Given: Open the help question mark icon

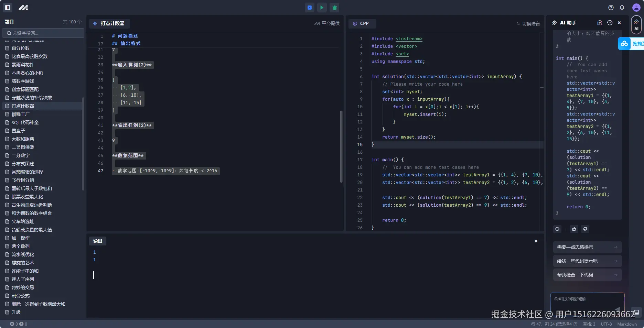Looking at the screenshot, I should point(611,8).
